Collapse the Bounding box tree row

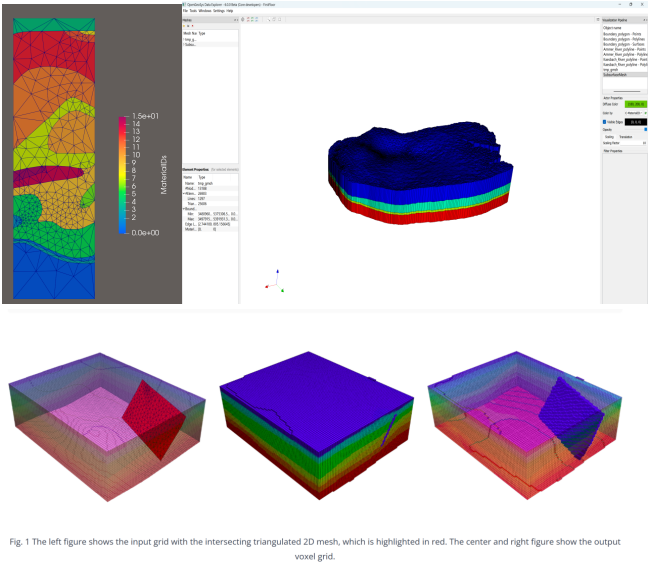pyautogui.click(x=184, y=209)
